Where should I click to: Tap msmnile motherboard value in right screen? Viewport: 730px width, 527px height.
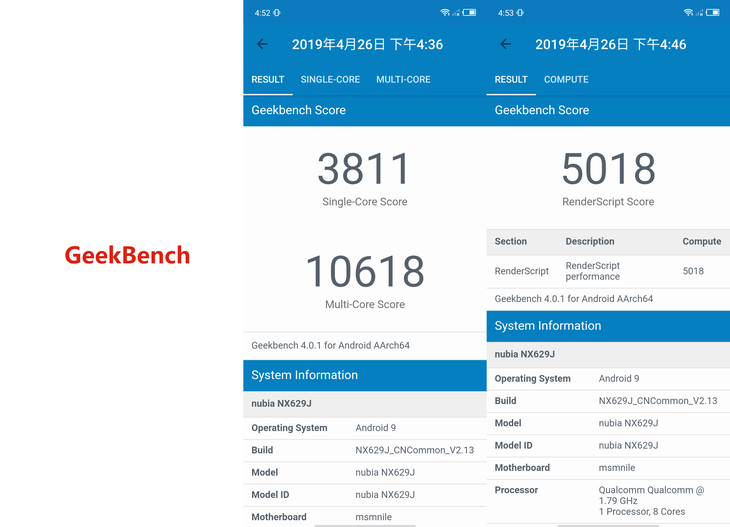(617, 467)
